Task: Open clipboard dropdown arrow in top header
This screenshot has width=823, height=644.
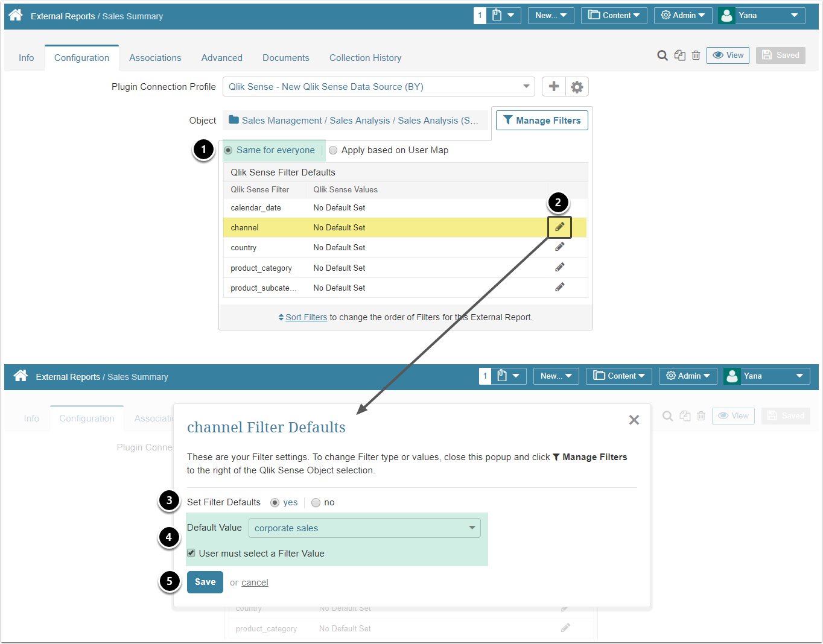Action: point(510,15)
